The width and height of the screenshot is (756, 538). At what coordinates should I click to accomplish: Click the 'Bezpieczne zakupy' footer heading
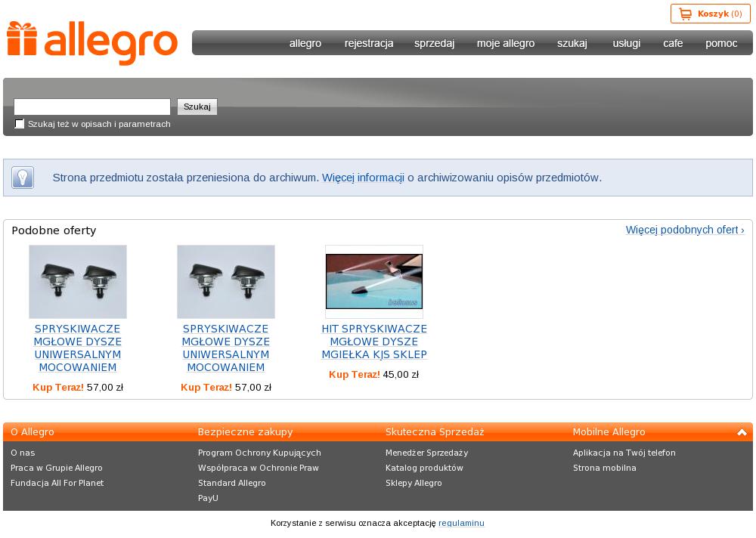point(245,432)
